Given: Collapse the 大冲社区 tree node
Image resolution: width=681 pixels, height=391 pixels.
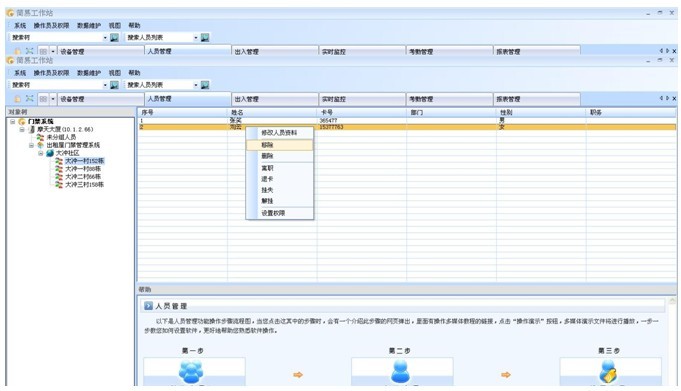Looking at the screenshot, I should click(x=40, y=153).
